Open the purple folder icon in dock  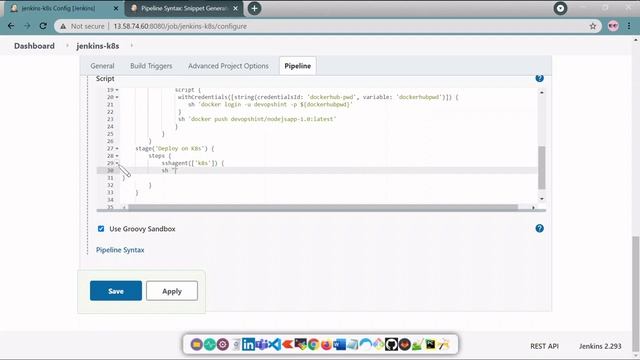pos(196,344)
